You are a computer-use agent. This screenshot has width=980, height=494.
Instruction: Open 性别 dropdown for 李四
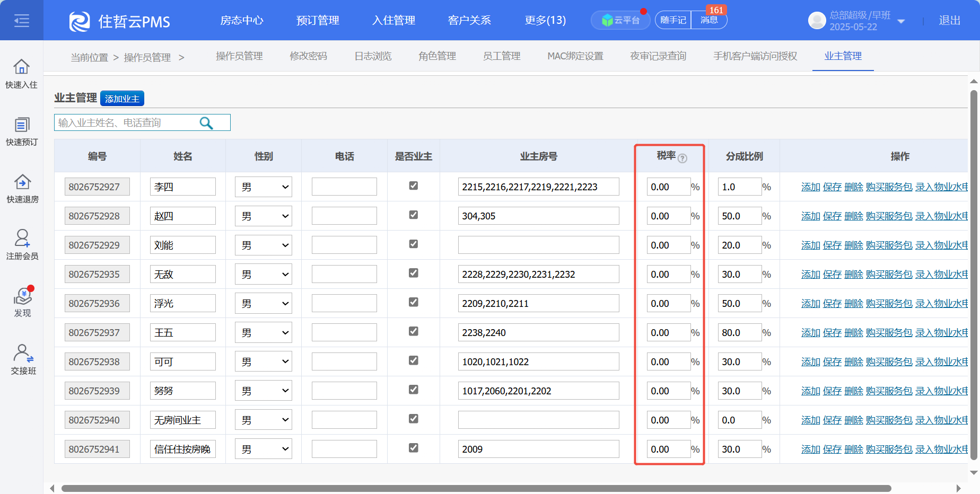pos(264,187)
